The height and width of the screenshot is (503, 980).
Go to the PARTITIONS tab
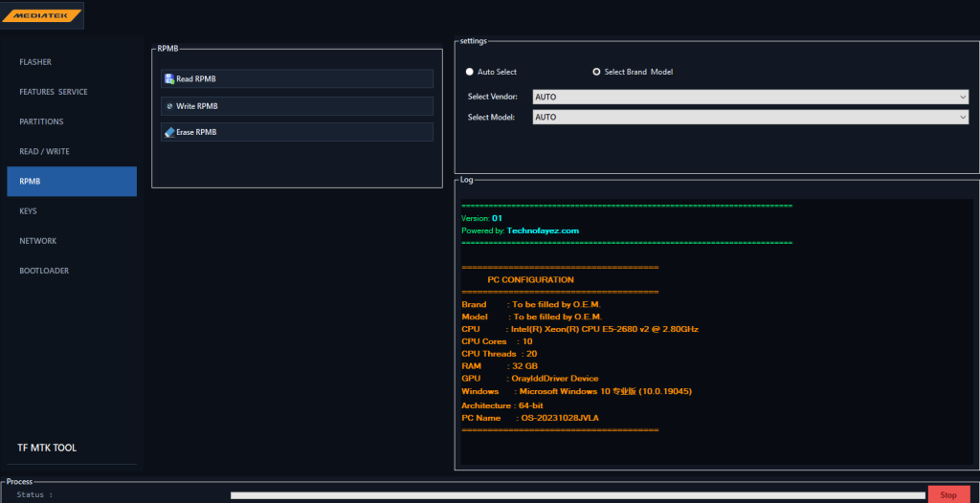click(72, 121)
